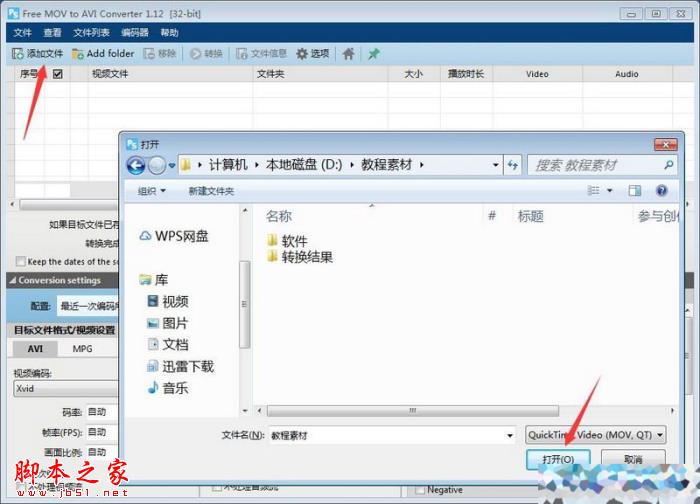
Task: Click the navigation pane vertical scrollbar
Action: pos(244,304)
